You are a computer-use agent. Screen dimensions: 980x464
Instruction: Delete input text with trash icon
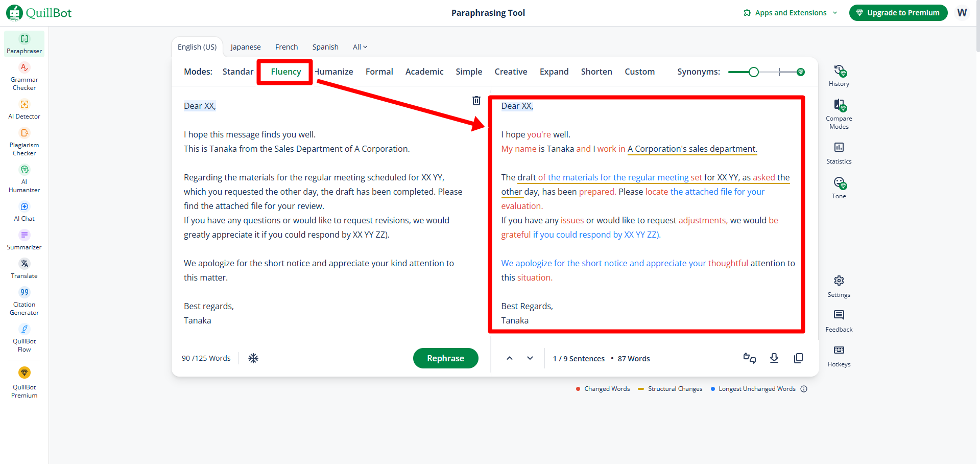pos(476,101)
